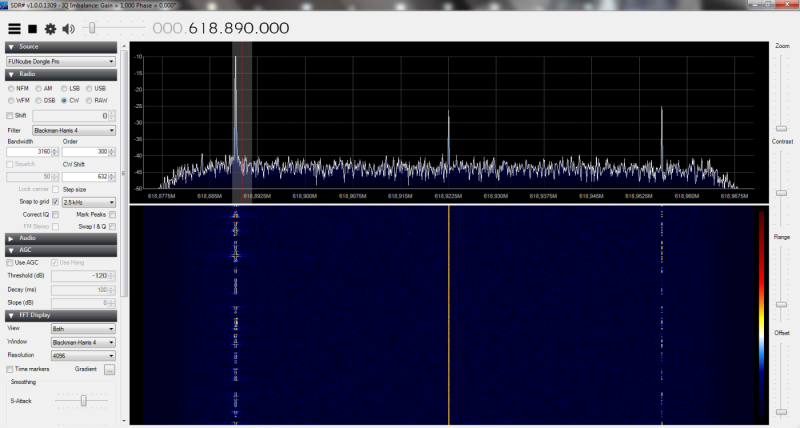Open the 2.5 kHz step size dropdown
The height and width of the screenshot is (428, 800).
(x=89, y=203)
